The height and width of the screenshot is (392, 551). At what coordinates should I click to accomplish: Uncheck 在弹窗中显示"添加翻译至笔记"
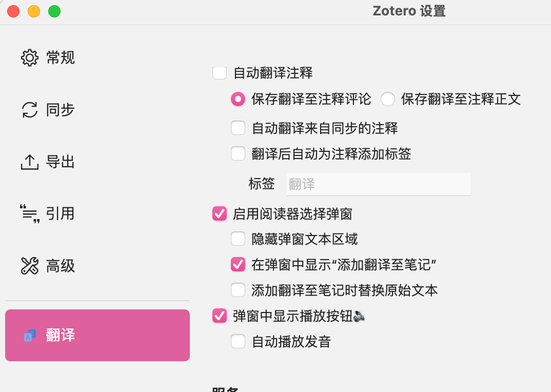point(238,264)
